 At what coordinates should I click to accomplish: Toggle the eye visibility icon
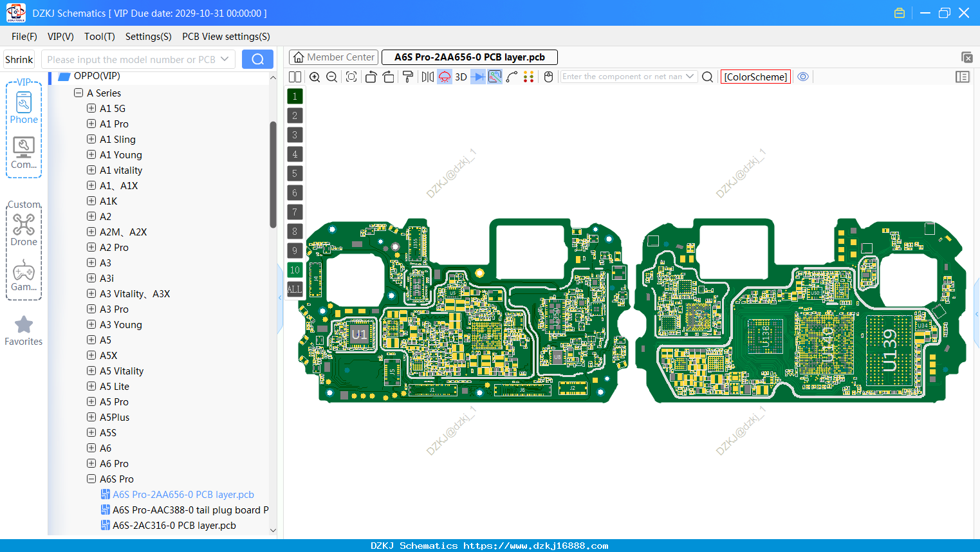tap(803, 77)
